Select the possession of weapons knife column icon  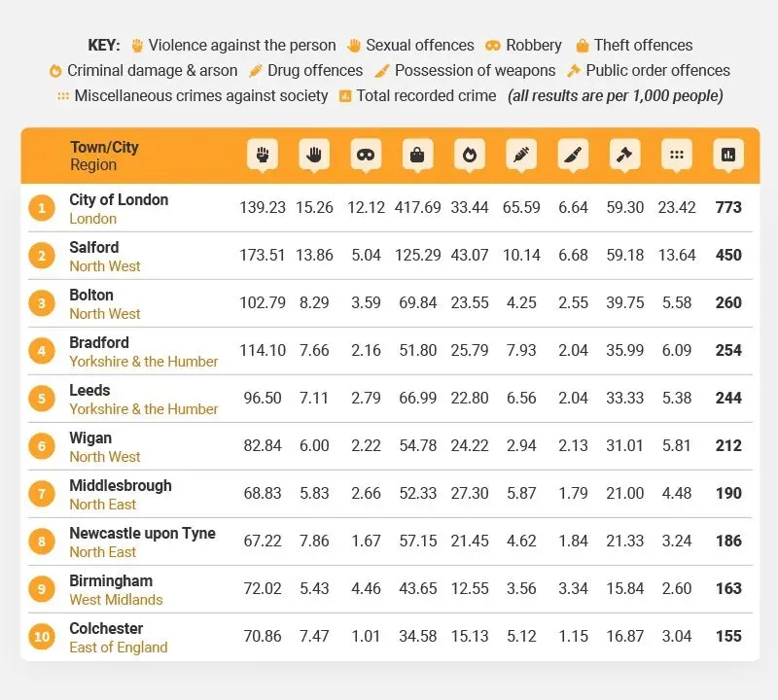[x=573, y=155]
